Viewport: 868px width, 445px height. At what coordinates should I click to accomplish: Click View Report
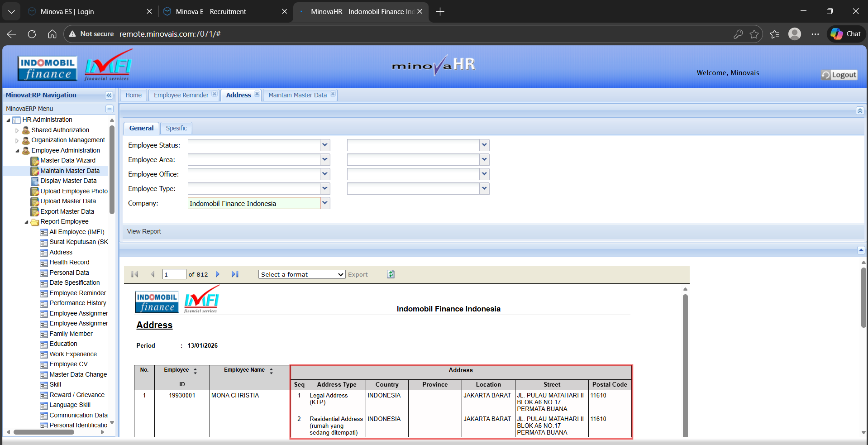point(144,231)
